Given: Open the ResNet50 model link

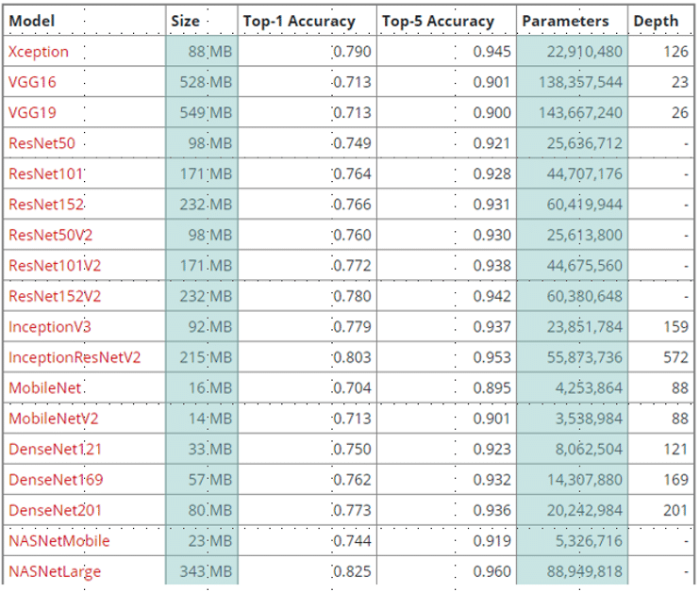Looking at the screenshot, I should tap(42, 143).
